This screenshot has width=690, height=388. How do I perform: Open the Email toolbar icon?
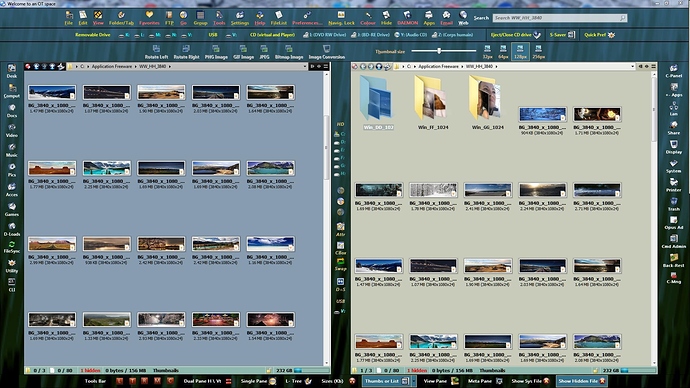(446, 18)
